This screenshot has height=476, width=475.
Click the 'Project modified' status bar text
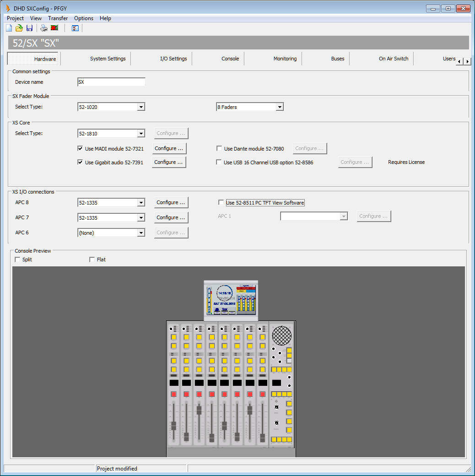point(117,468)
